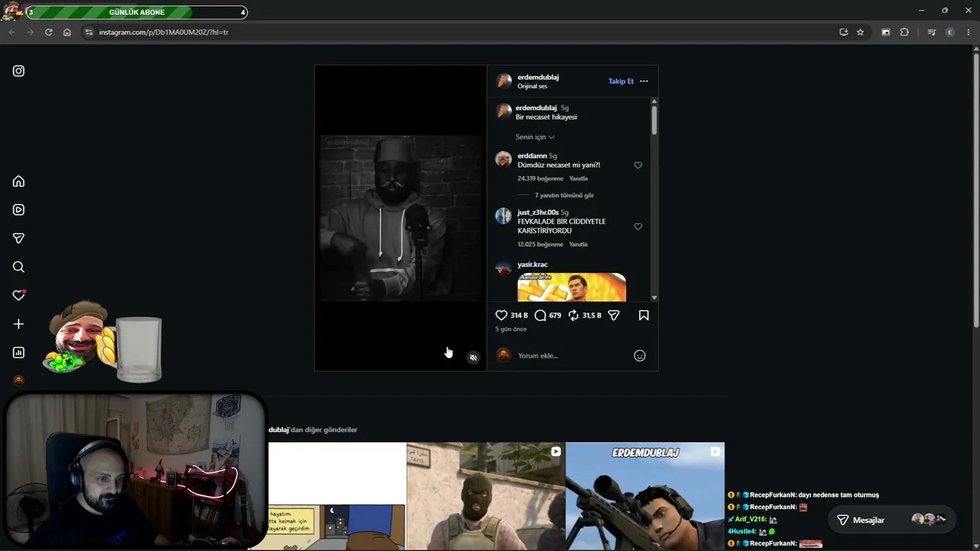Open the masked soldier video thumbnail

(x=485, y=496)
